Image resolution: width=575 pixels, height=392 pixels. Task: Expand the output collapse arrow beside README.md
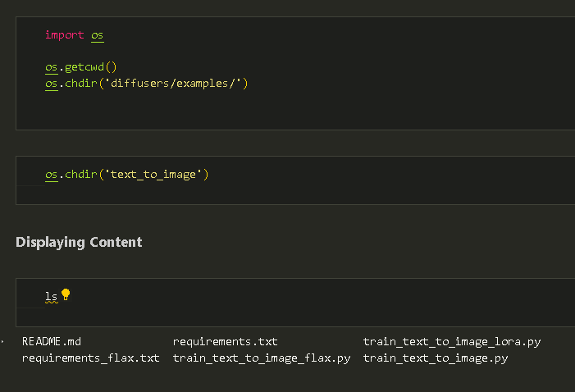(2, 342)
